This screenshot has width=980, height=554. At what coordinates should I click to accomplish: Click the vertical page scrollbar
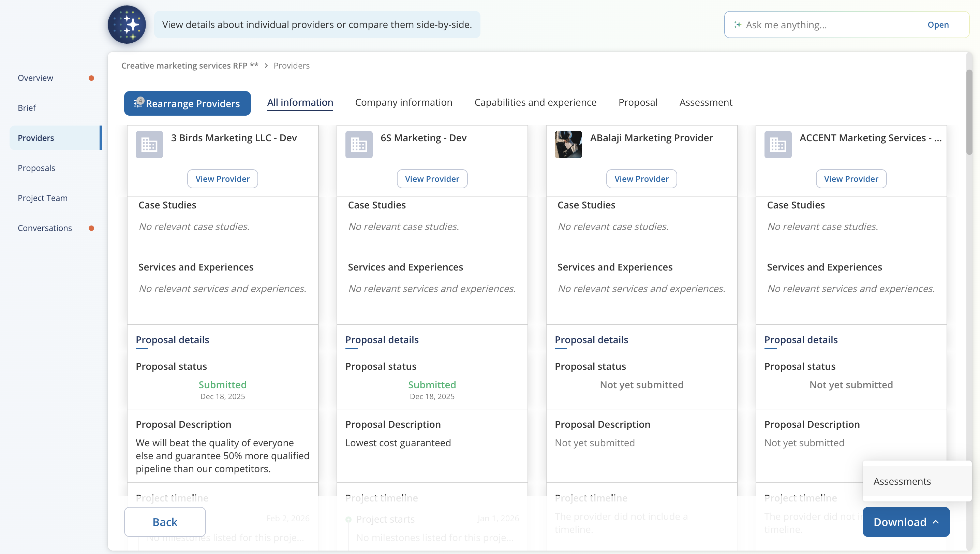[969, 112]
